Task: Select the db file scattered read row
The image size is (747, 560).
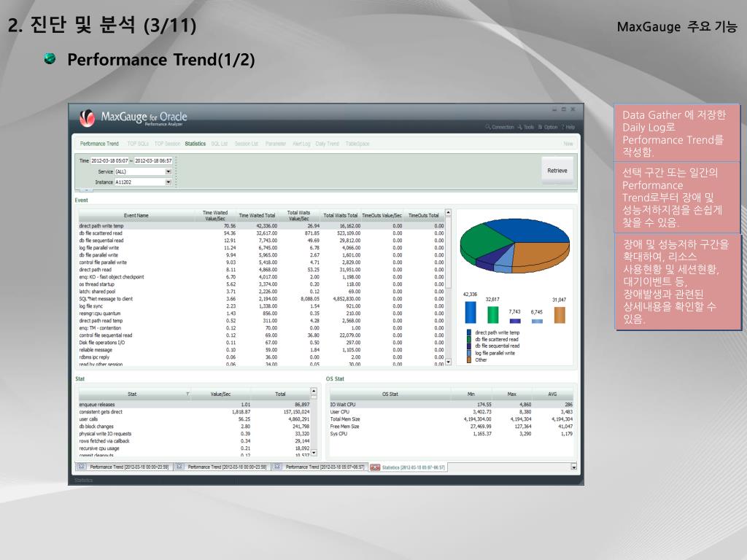Action: [x=261, y=233]
